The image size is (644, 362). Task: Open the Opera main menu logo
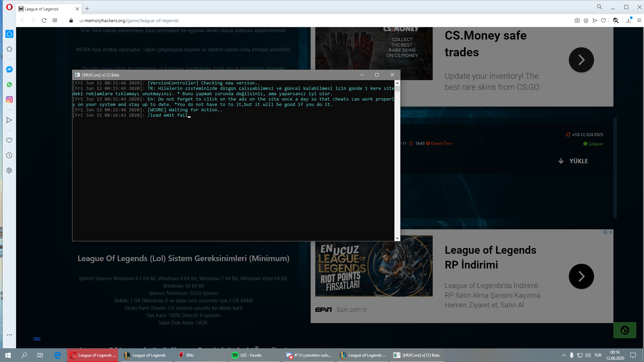coord(9,7)
